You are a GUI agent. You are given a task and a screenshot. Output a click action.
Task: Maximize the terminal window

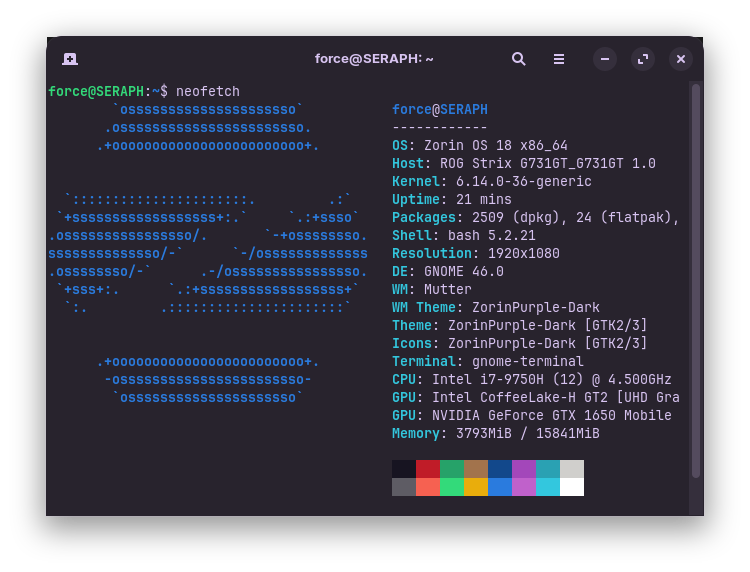[x=643, y=59]
